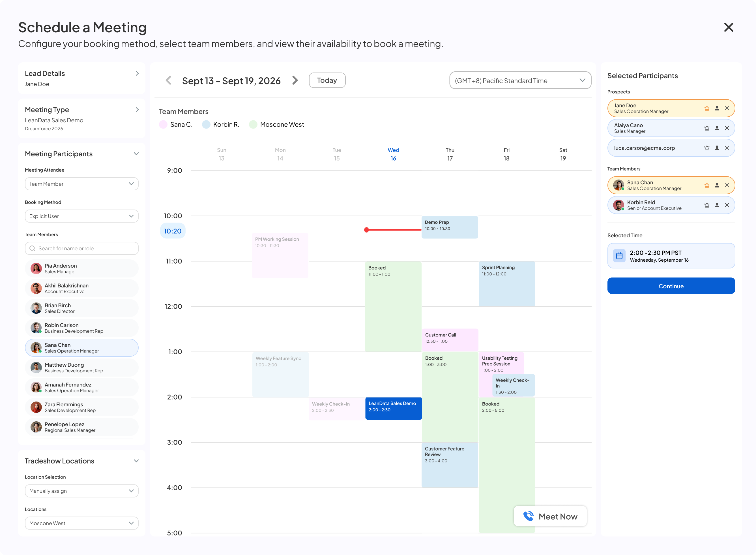Click the crown icon for Alaiya Cano
756x555 pixels.
[707, 128]
